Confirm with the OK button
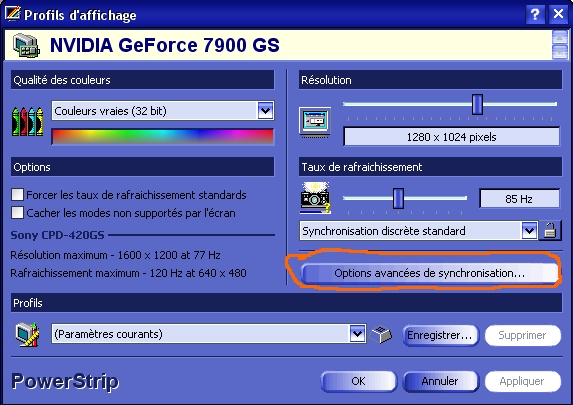The image size is (573, 405). (x=358, y=381)
